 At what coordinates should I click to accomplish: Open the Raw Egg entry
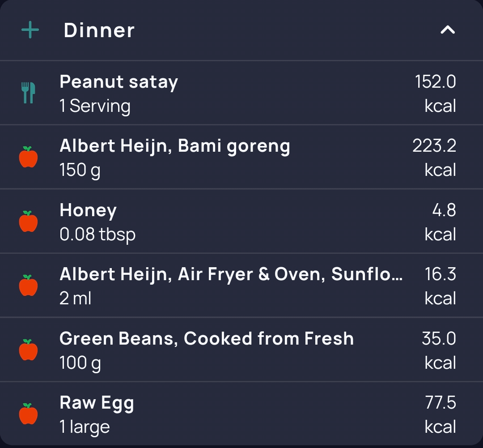tap(241, 414)
